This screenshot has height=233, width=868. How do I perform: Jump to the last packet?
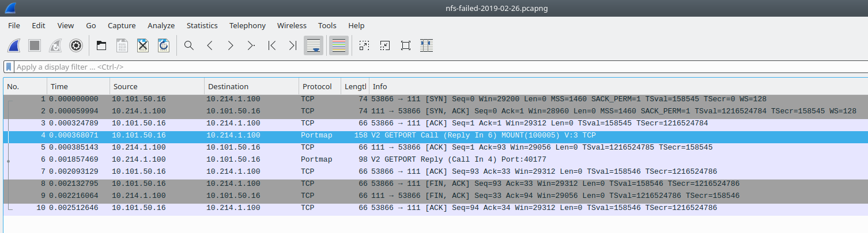[293, 45]
